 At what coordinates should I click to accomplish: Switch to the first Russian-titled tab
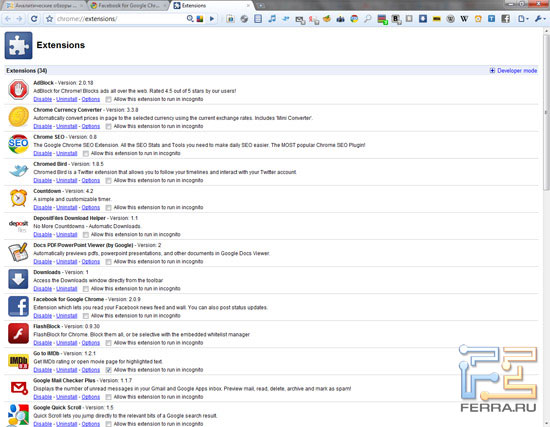pyautogui.click(x=44, y=6)
